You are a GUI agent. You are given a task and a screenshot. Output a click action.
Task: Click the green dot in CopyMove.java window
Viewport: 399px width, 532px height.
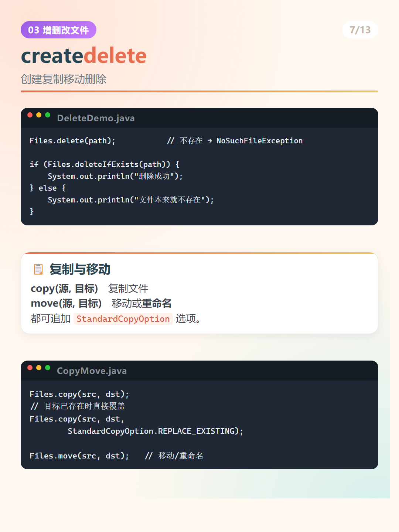tap(48, 368)
